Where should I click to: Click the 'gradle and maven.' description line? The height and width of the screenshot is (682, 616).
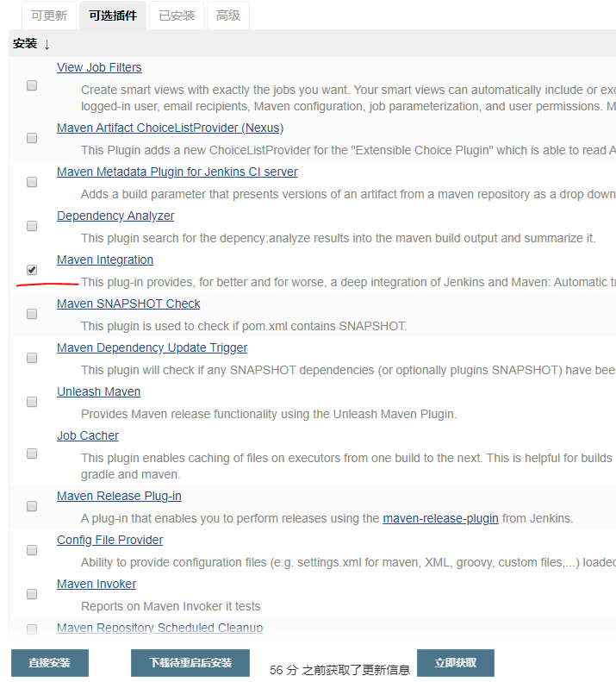[x=130, y=474]
